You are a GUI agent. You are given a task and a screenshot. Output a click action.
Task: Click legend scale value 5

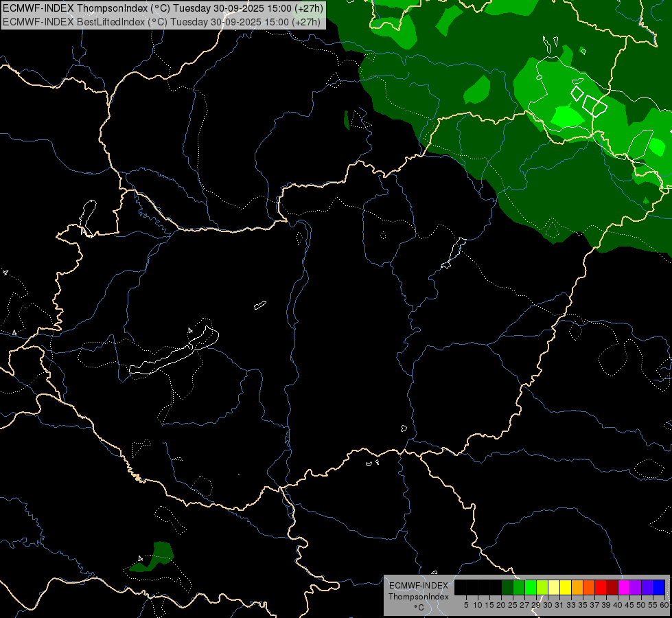coord(466,605)
